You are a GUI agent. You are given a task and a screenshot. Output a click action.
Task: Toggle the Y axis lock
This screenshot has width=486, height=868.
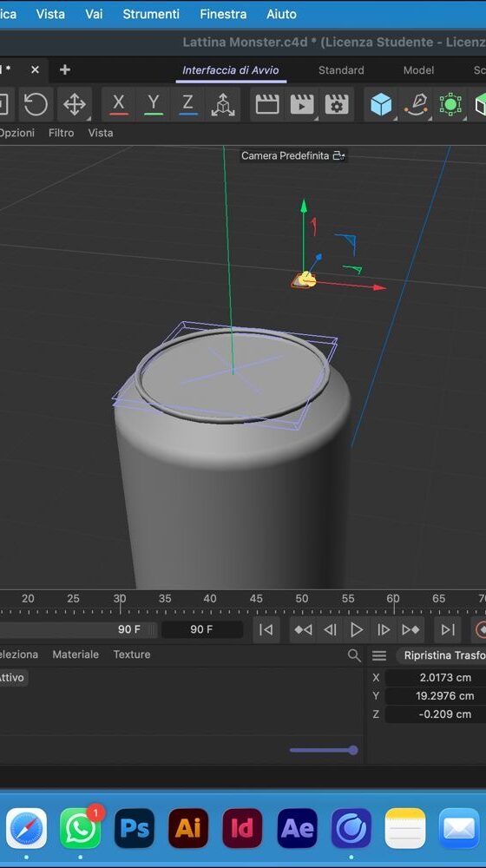(154, 104)
